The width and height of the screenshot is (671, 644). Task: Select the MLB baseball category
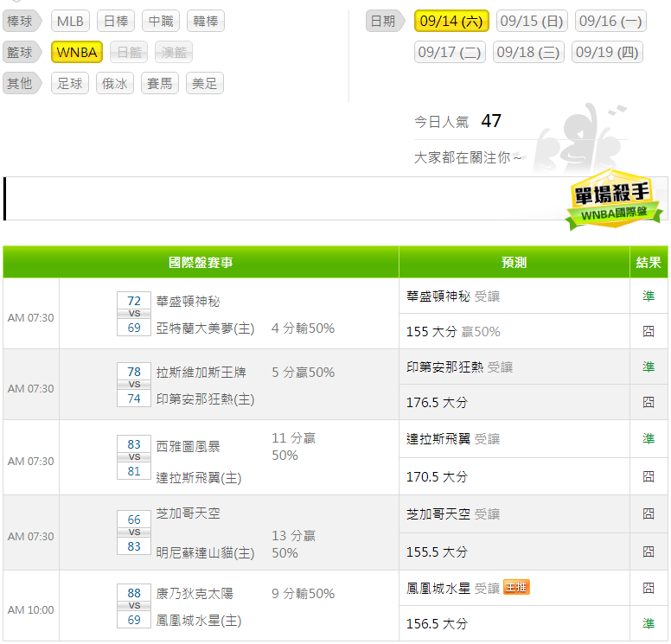click(70, 22)
